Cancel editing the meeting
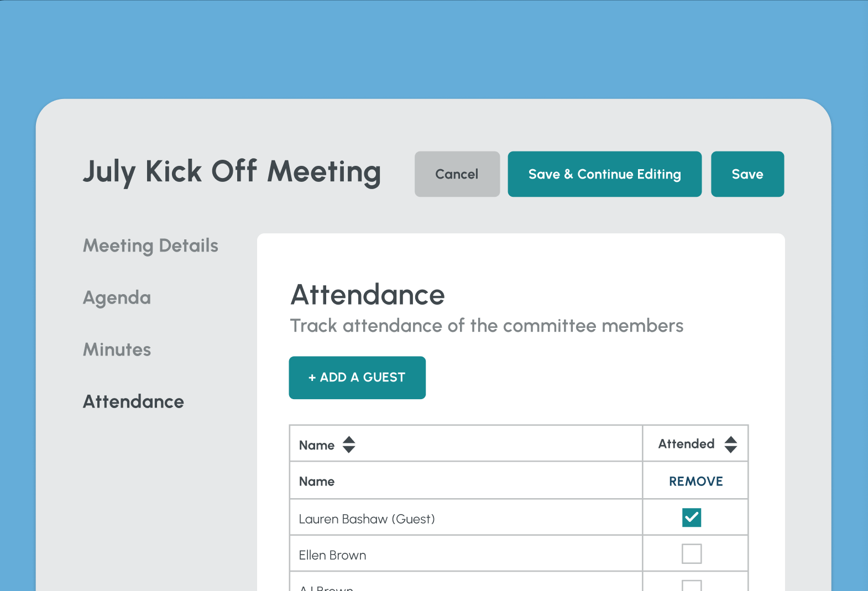Screen dimensions: 868x591 click(x=457, y=174)
